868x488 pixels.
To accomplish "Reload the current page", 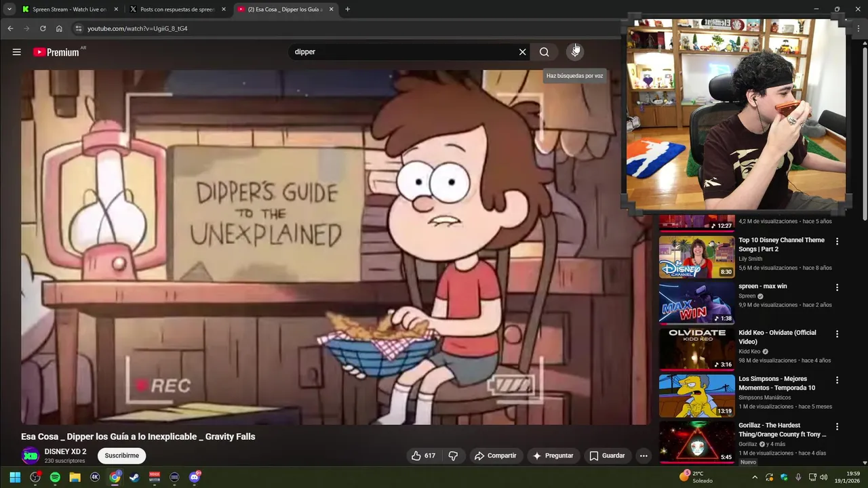I will [43, 28].
